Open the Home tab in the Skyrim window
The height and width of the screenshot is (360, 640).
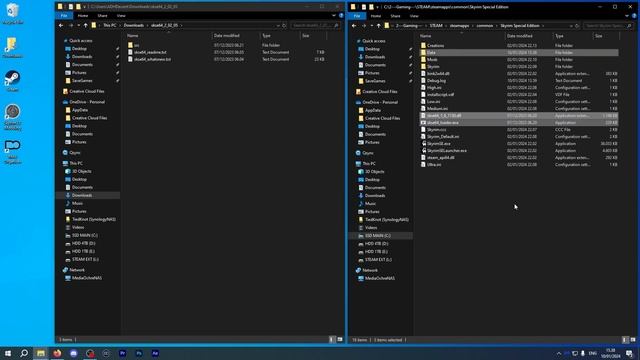coord(376,16)
